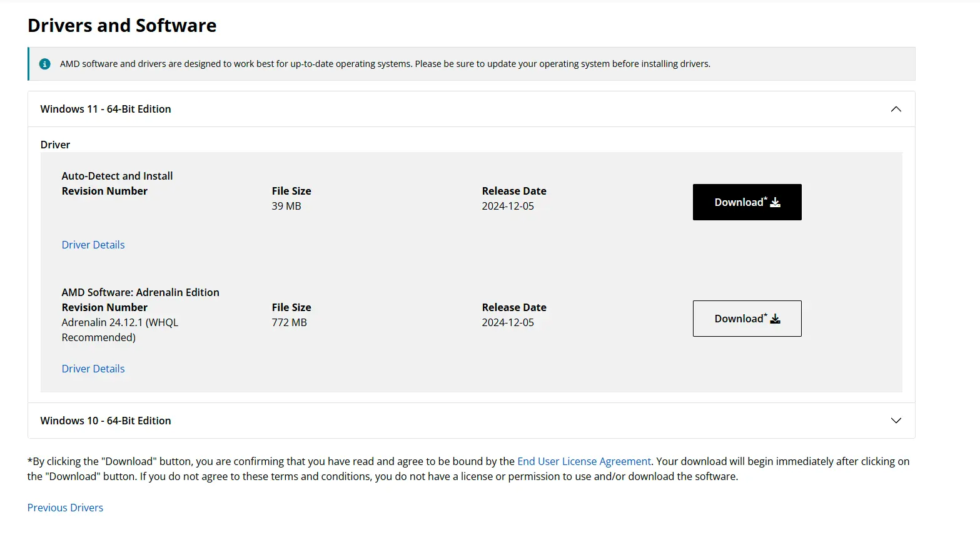The width and height of the screenshot is (980, 542).
Task: Select the '39 MB' file size value
Action: coord(286,206)
